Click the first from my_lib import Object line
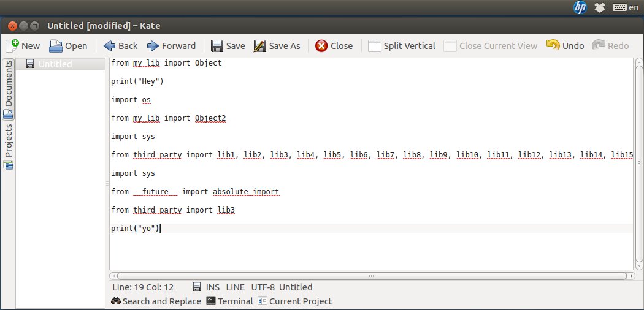The image size is (644, 310). [x=166, y=63]
